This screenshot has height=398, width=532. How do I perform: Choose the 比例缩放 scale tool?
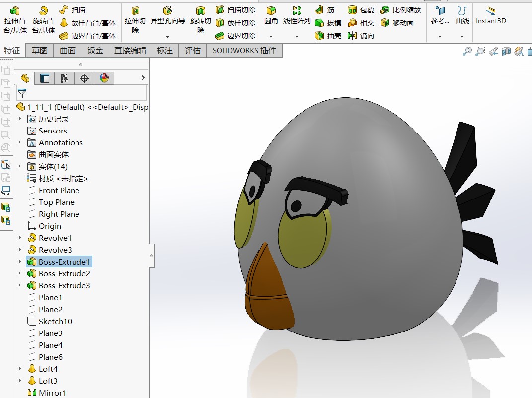(401, 10)
